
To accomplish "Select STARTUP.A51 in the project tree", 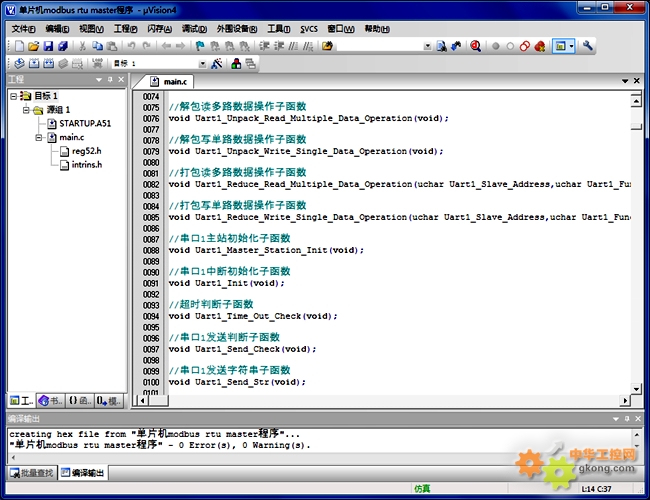I will 79,124.
